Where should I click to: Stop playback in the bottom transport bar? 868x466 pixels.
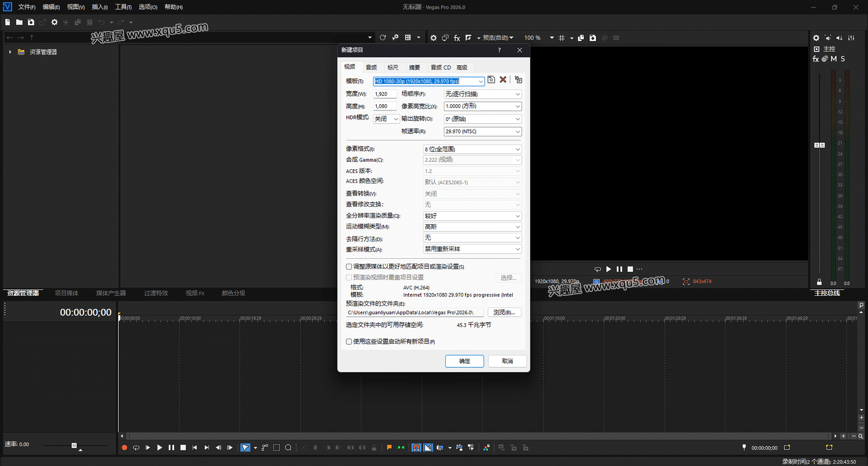tap(183, 448)
